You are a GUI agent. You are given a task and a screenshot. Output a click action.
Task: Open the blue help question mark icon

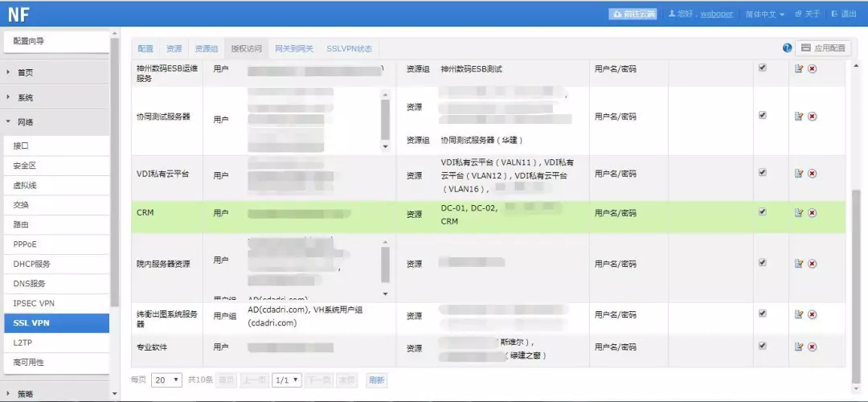[x=788, y=48]
